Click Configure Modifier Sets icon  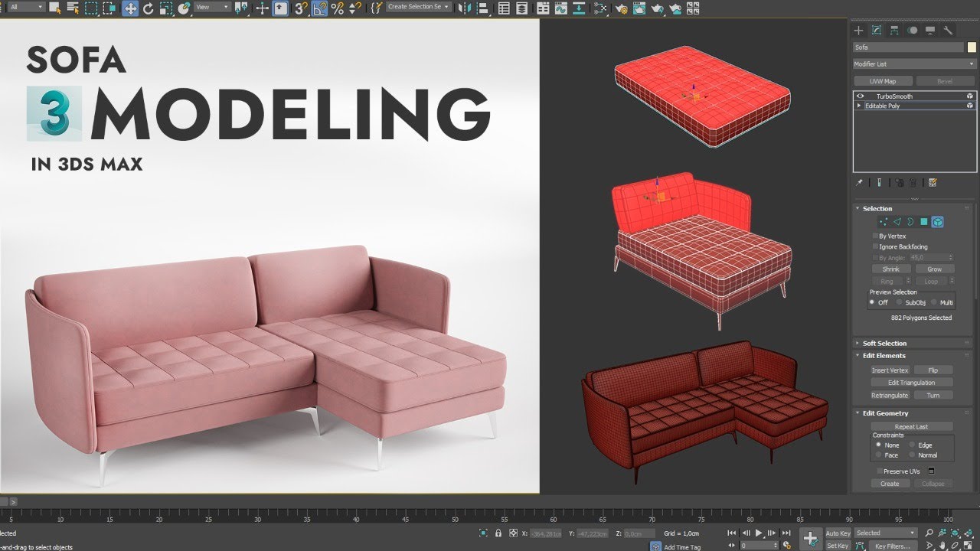point(933,183)
